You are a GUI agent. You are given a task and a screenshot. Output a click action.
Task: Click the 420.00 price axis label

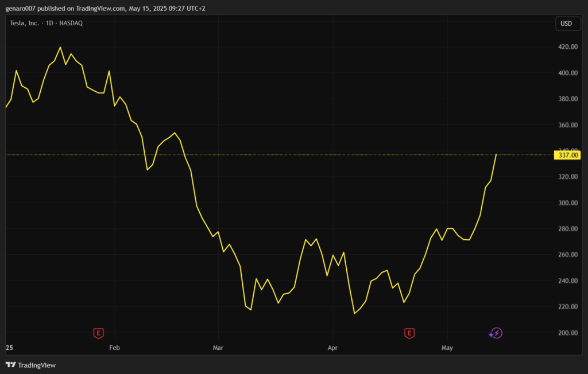566,47
